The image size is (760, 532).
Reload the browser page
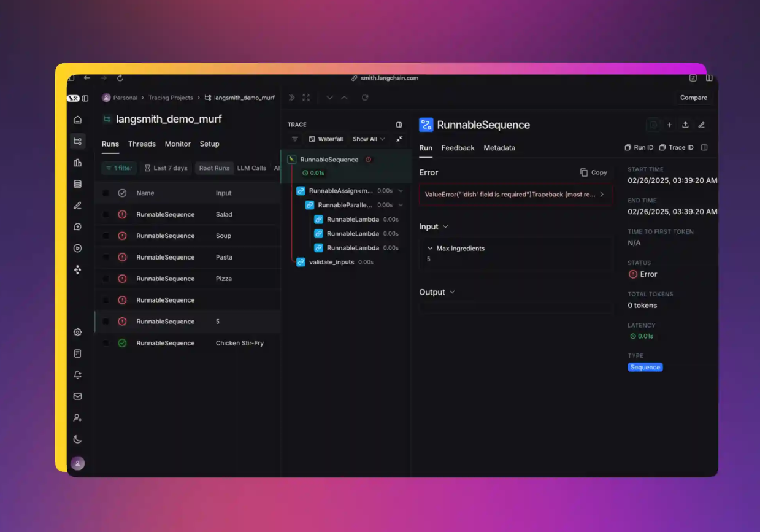click(x=120, y=78)
